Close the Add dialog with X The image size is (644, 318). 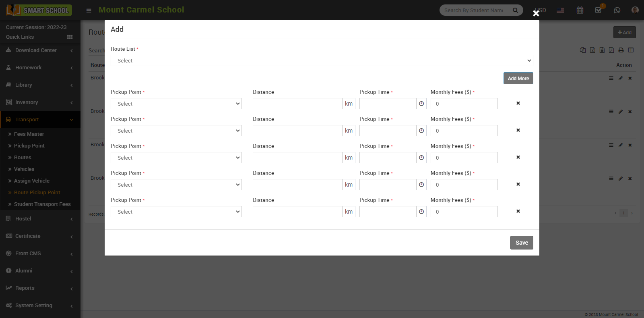pyautogui.click(x=536, y=13)
